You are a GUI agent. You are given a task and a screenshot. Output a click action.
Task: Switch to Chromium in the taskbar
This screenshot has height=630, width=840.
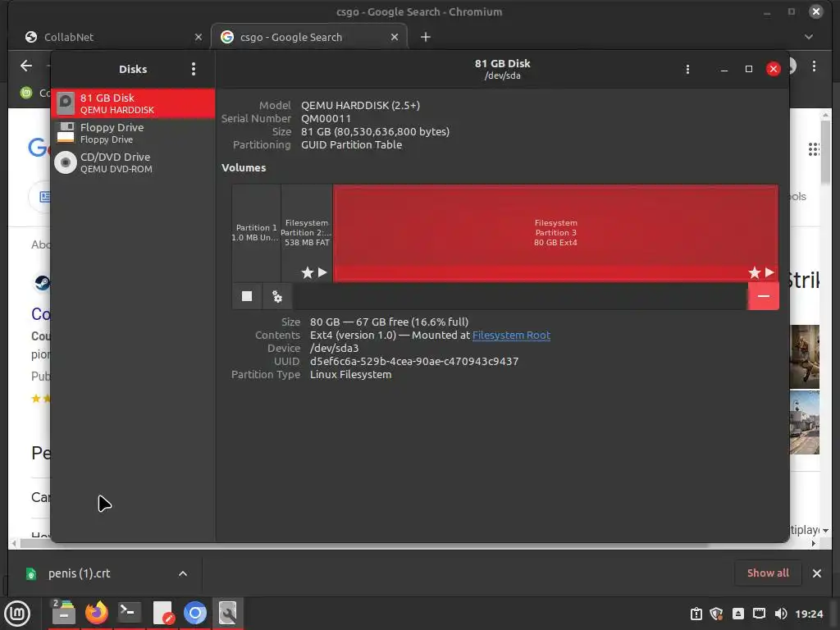[x=195, y=613]
